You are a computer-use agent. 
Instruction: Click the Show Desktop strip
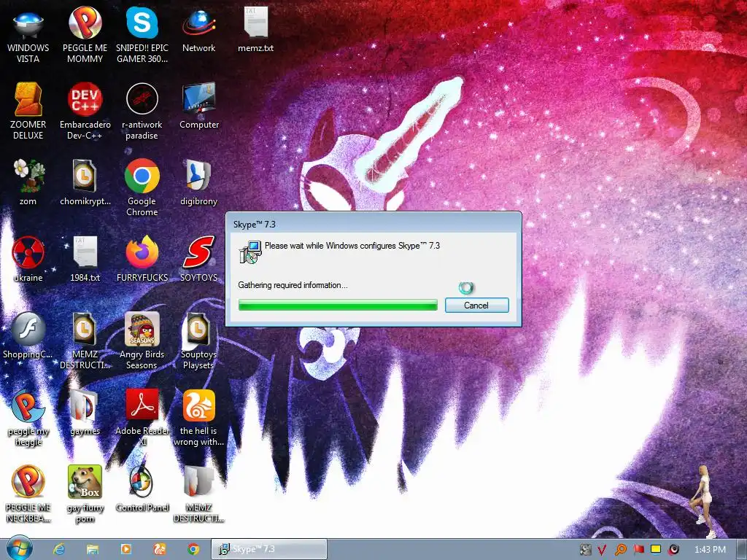click(x=742, y=550)
